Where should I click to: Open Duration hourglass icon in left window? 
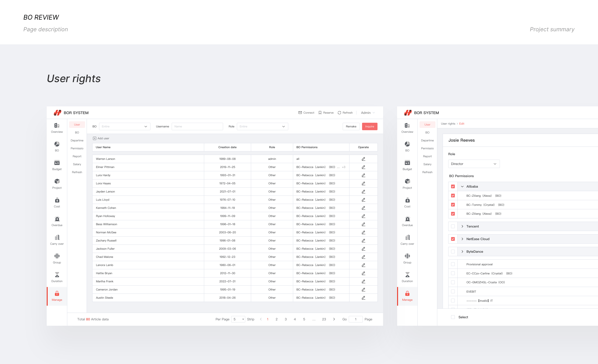pos(57,275)
